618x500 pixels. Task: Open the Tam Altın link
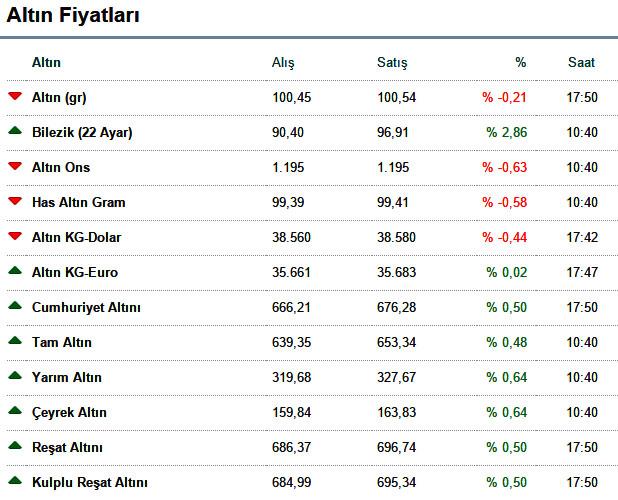(62, 342)
